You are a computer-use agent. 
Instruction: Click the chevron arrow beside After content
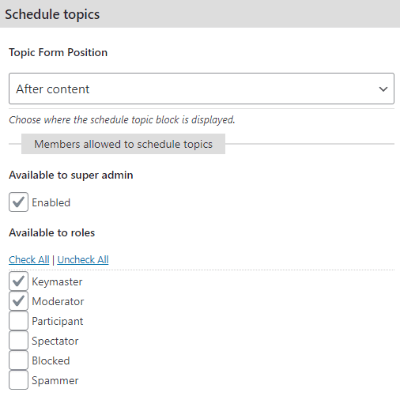(383, 89)
